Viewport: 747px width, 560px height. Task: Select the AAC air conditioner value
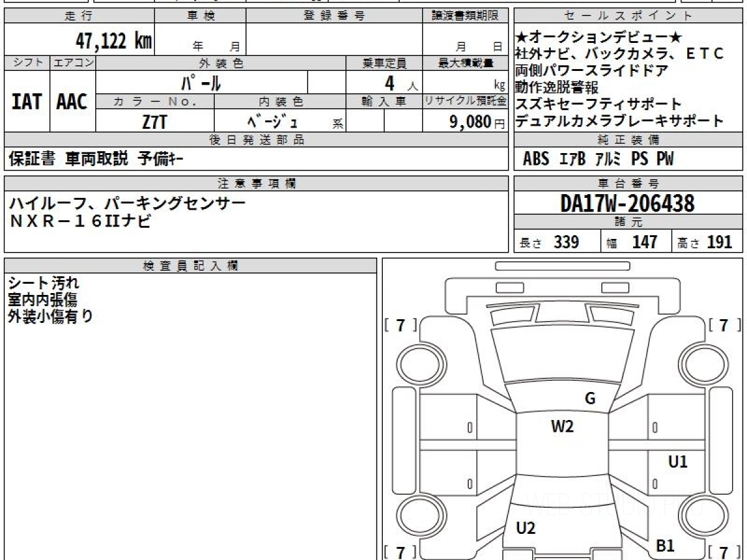coord(72,101)
